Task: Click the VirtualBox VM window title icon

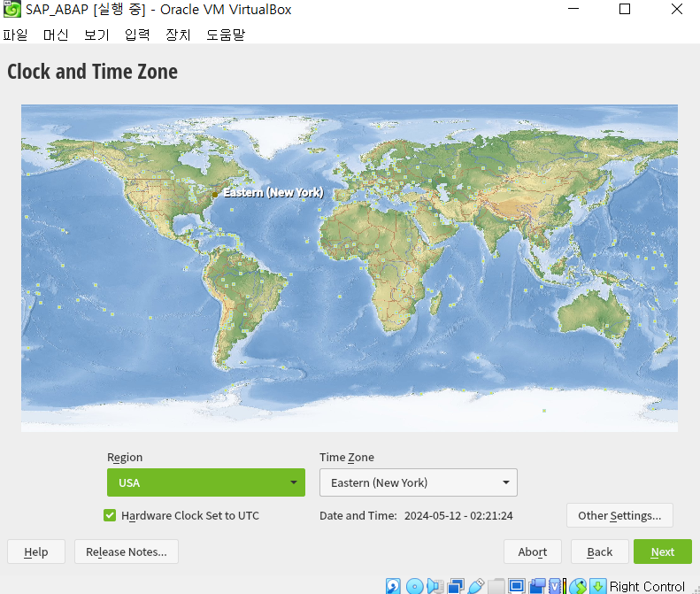Action: click(x=12, y=9)
